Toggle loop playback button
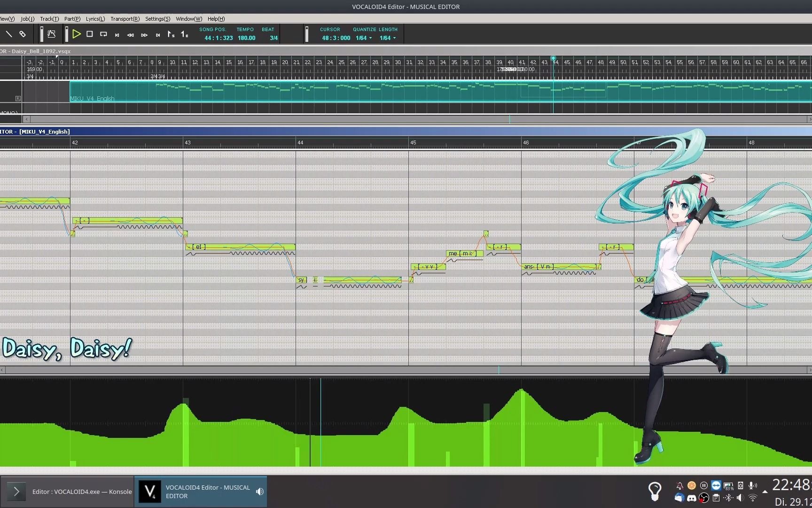The image size is (812, 508). 103,34
